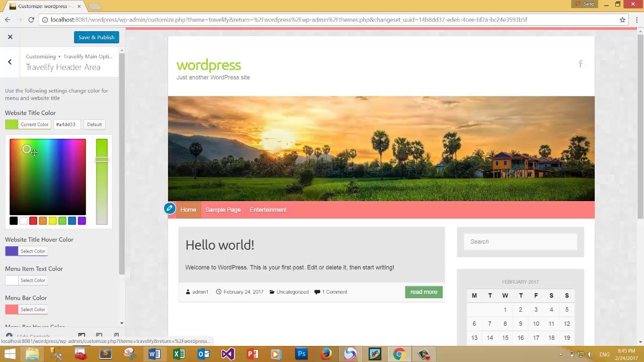Open Outlook from the taskbar
The image size is (644, 362).
[203, 354]
